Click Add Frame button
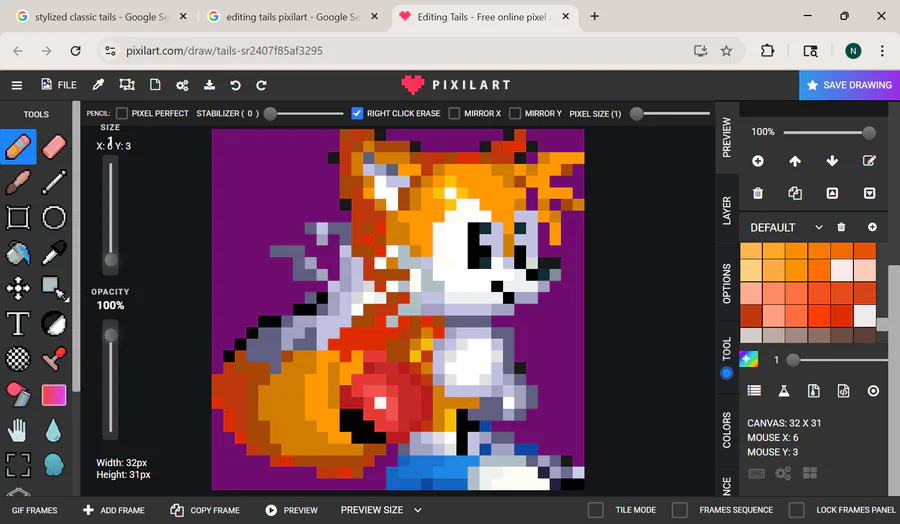 tap(114, 510)
